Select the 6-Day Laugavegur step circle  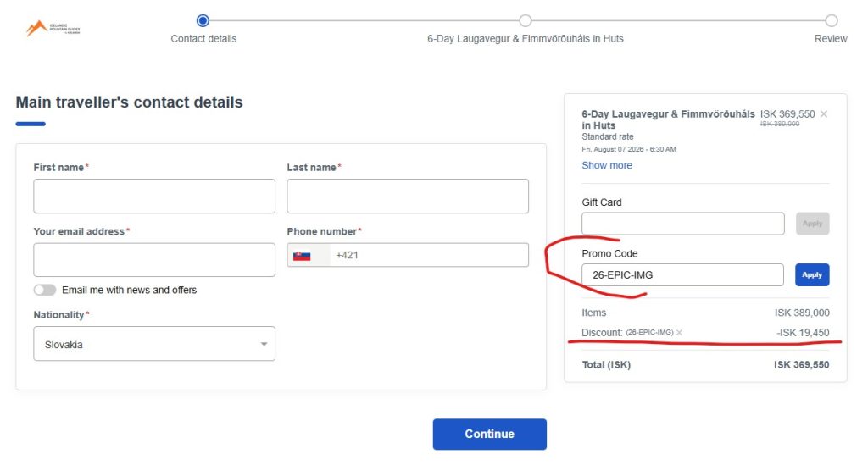click(x=525, y=20)
